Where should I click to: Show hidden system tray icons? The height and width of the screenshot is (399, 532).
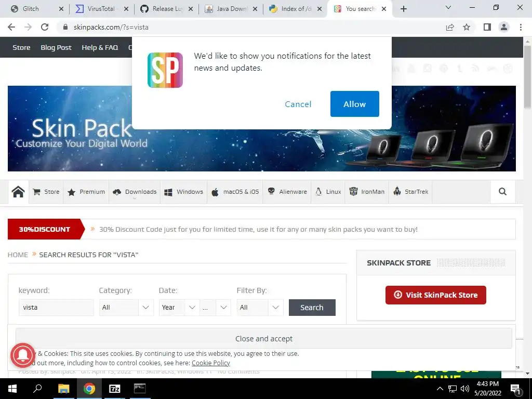(440, 389)
